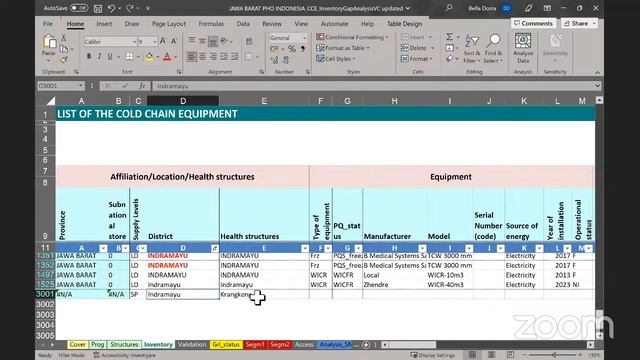Cut selection with scissors icon
This screenshot has height=360, width=640.
pos(64,38)
